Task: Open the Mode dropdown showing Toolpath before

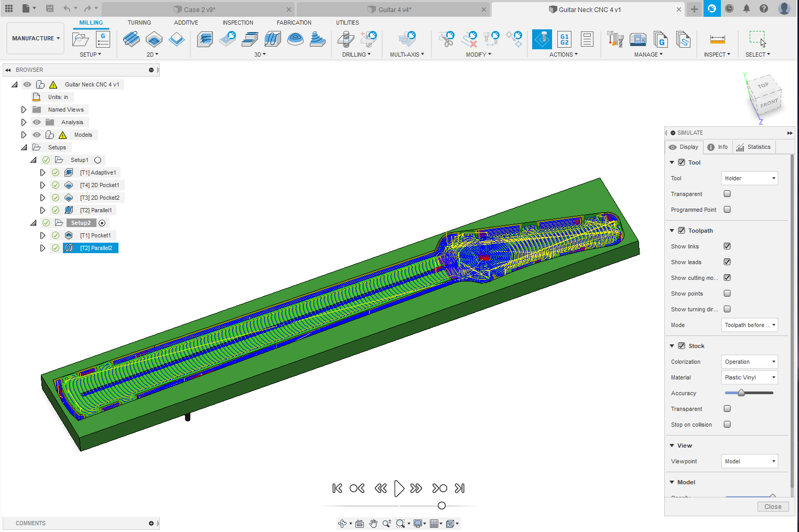Action: click(749, 325)
